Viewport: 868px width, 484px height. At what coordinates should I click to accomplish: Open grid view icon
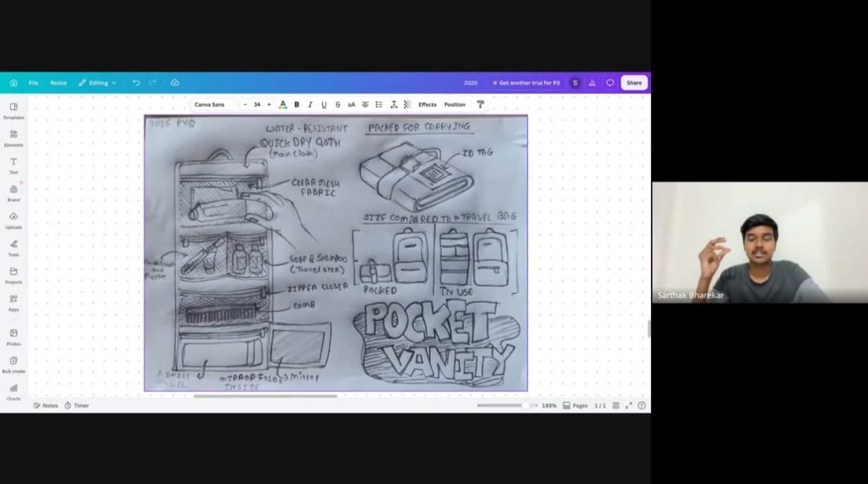(616, 405)
